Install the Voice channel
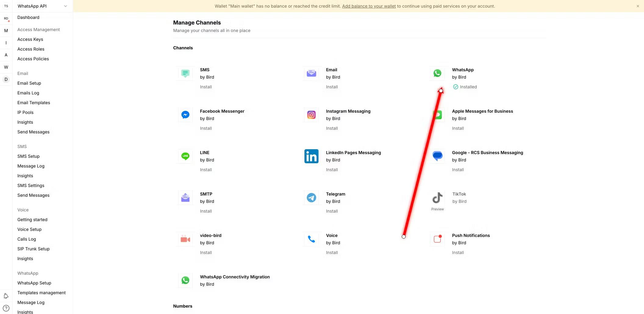Viewport: 644px width, 314px height. pos(332,252)
